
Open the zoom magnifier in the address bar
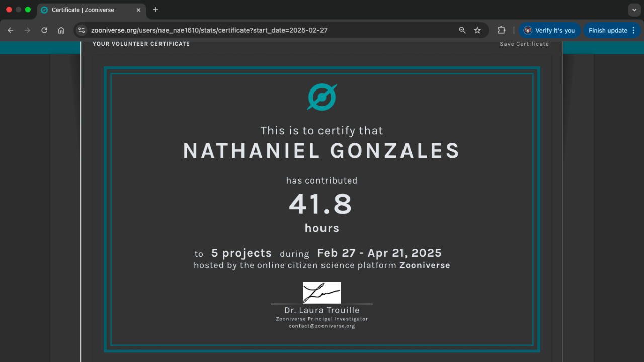[x=462, y=30]
